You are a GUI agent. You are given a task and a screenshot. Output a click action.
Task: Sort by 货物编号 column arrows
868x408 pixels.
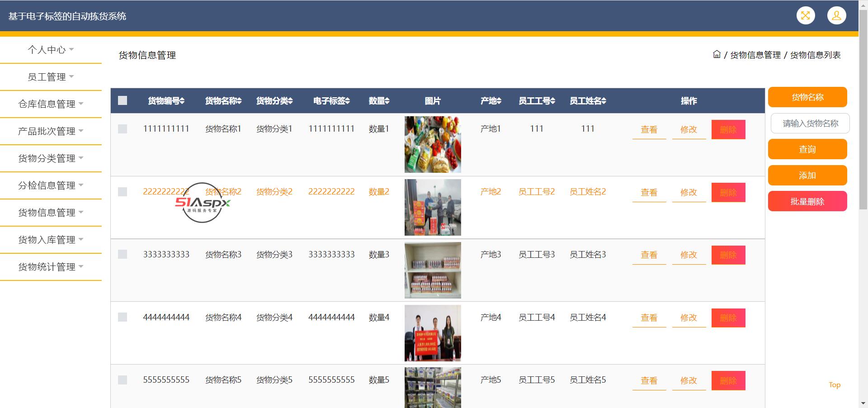[x=182, y=101]
